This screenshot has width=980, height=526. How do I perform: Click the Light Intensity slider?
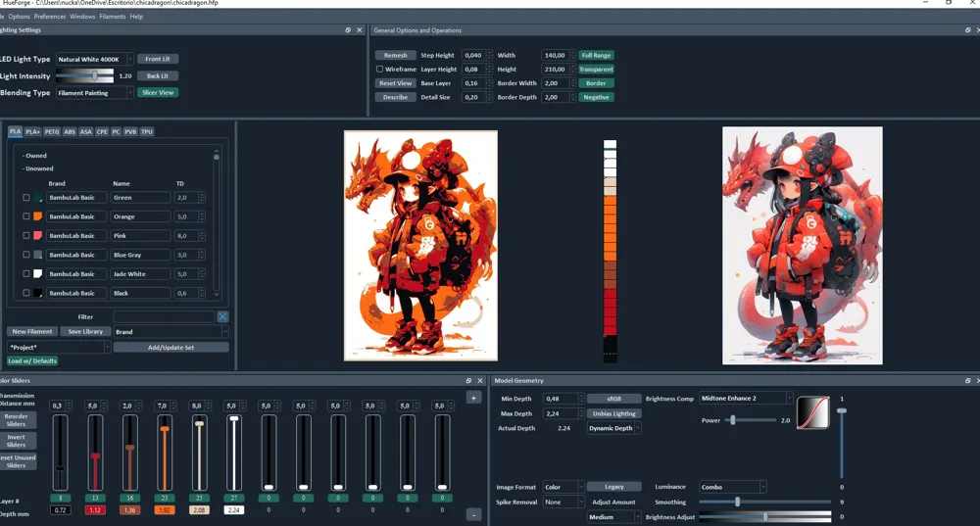click(x=85, y=75)
